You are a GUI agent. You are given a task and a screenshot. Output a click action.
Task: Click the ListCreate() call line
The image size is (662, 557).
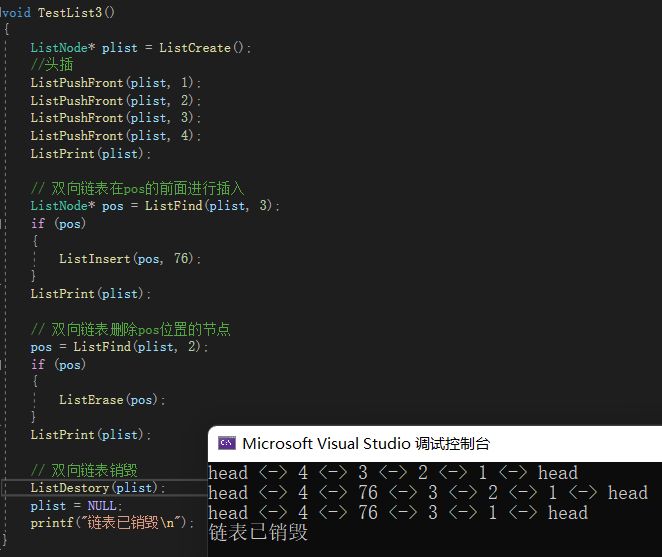(x=141, y=48)
